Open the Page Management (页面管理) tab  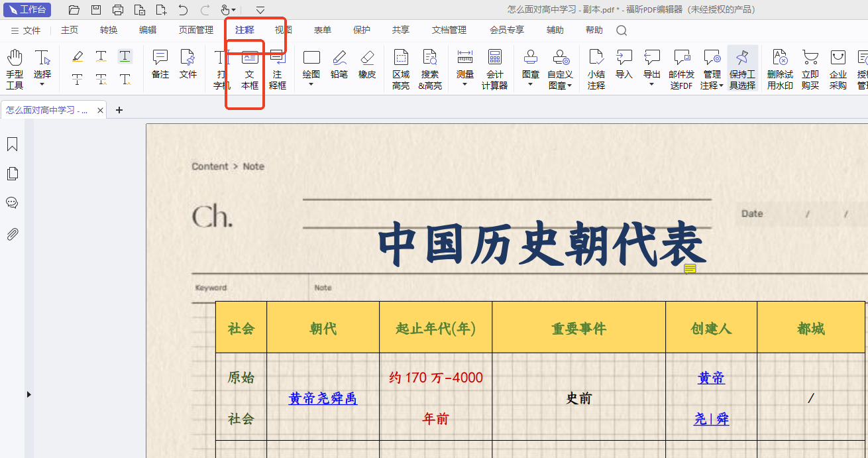tap(195, 30)
